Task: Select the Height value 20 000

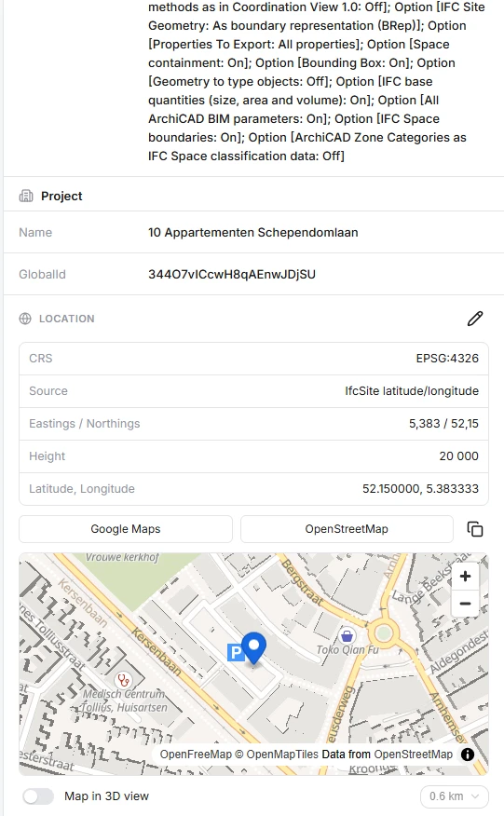Action: [458, 456]
